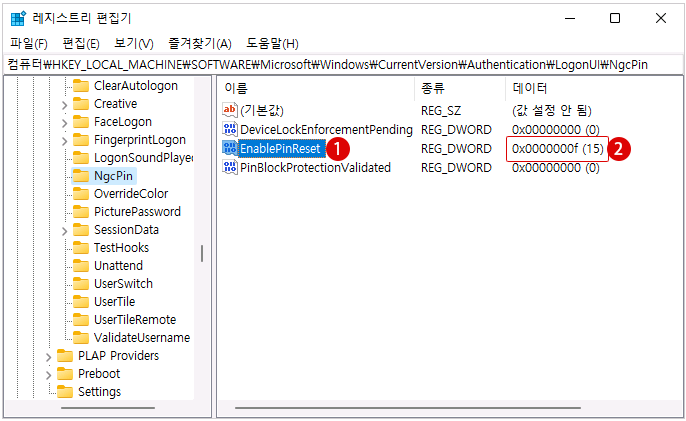686x421 pixels.
Task: Click the values pane horizontal scrollbar
Action: (x=408, y=408)
